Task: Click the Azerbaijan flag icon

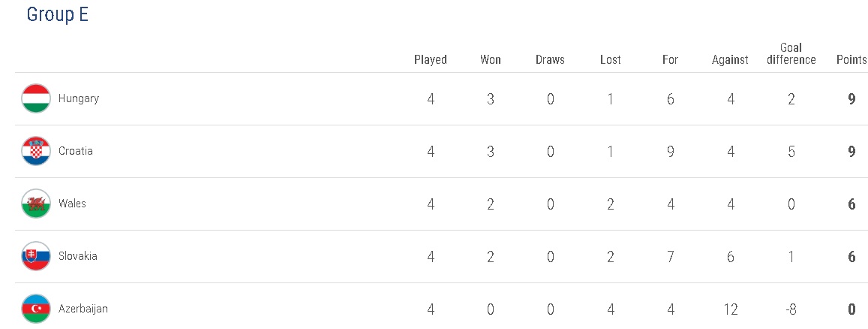Action: click(x=36, y=309)
